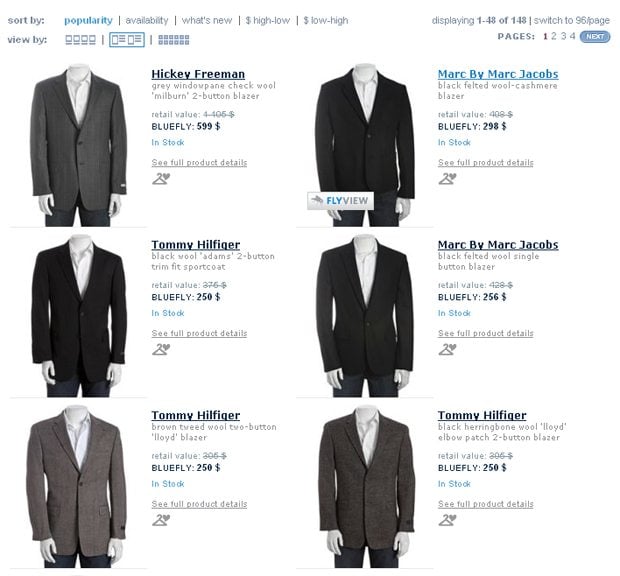Switch to six-column small thumbnail view
620x576 pixels.
point(174,40)
